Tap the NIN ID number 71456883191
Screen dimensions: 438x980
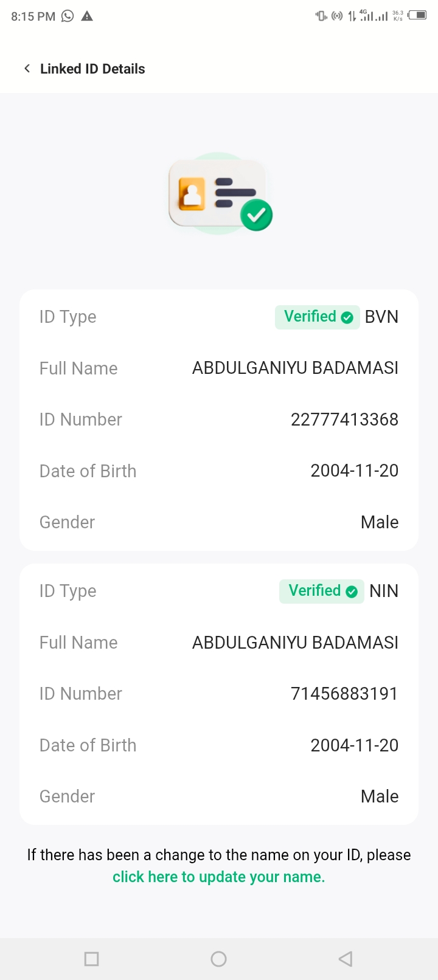344,694
